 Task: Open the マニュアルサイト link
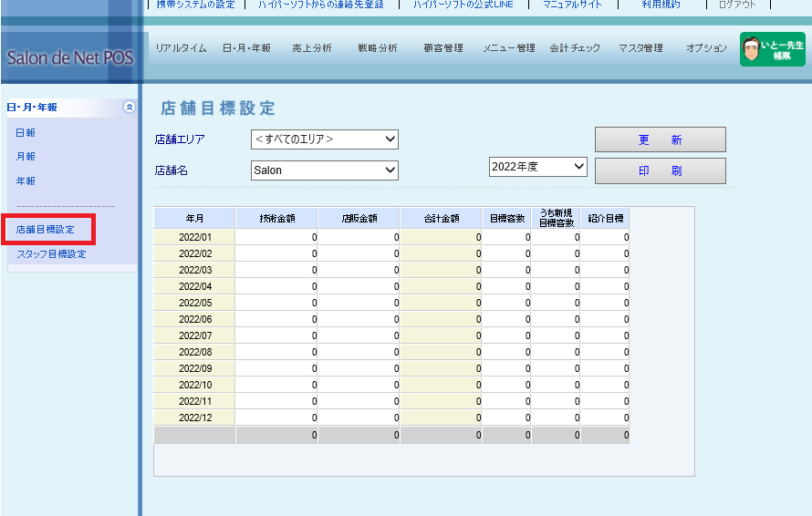tap(573, 5)
